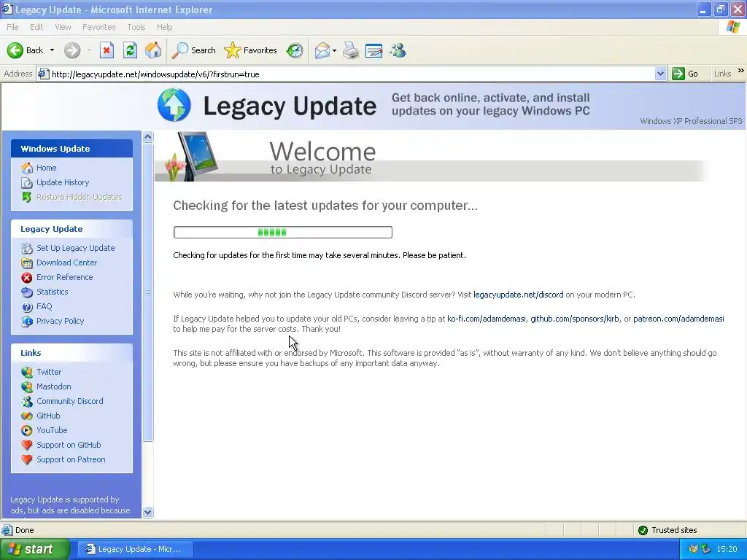Open patreon.com/adamdemasi link
Image resolution: width=747 pixels, height=560 pixels.
click(x=678, y=319)
